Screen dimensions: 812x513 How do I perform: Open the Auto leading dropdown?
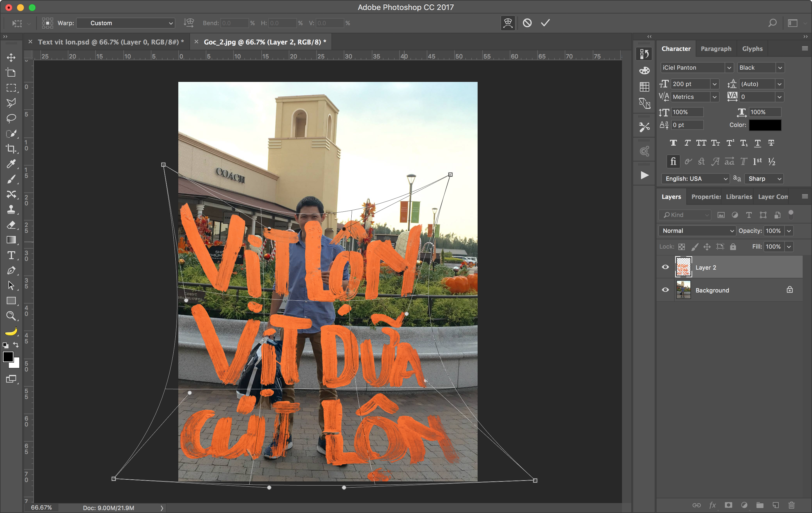pos(779,84)
